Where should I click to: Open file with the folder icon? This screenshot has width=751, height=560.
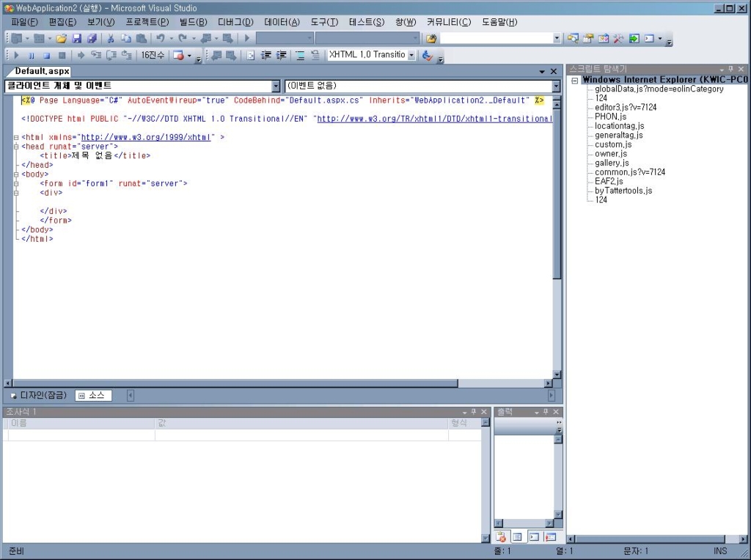pyautogui.click(x=62, y=38)
